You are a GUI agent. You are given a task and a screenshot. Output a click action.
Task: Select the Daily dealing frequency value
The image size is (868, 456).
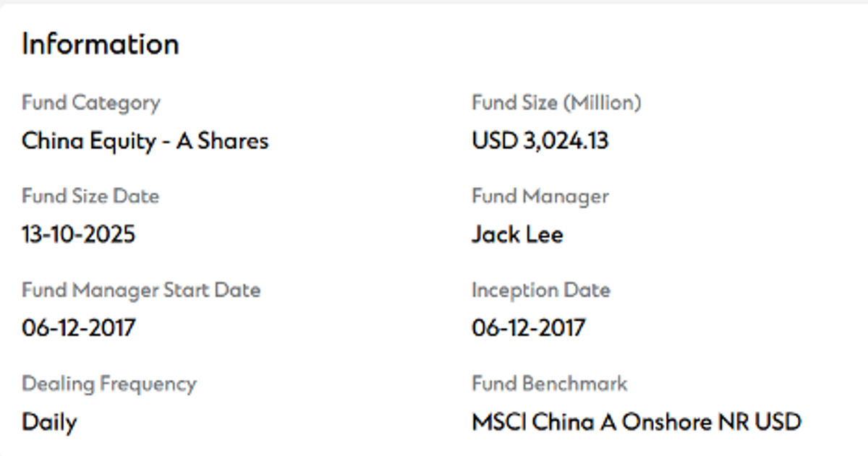(x=49, y=422)
